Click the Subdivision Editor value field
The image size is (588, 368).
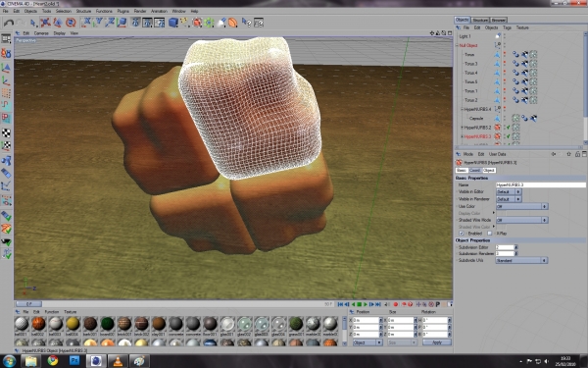click(505, 247)
